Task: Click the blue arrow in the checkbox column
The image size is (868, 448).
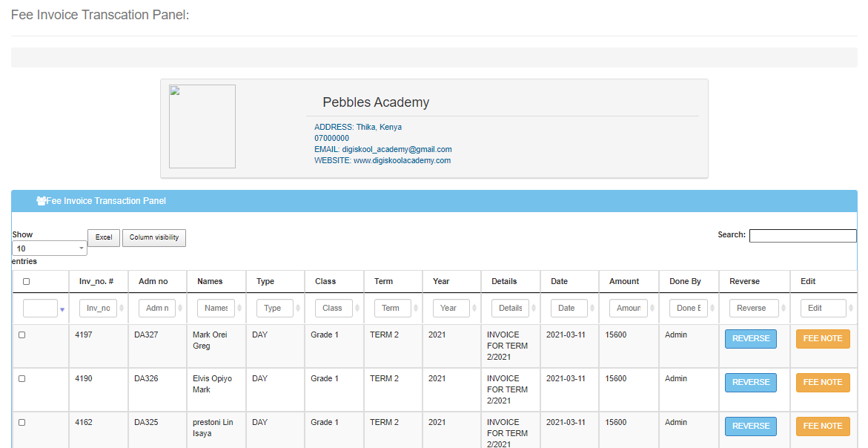Action: pyautogui.click(x=62, y=309)
